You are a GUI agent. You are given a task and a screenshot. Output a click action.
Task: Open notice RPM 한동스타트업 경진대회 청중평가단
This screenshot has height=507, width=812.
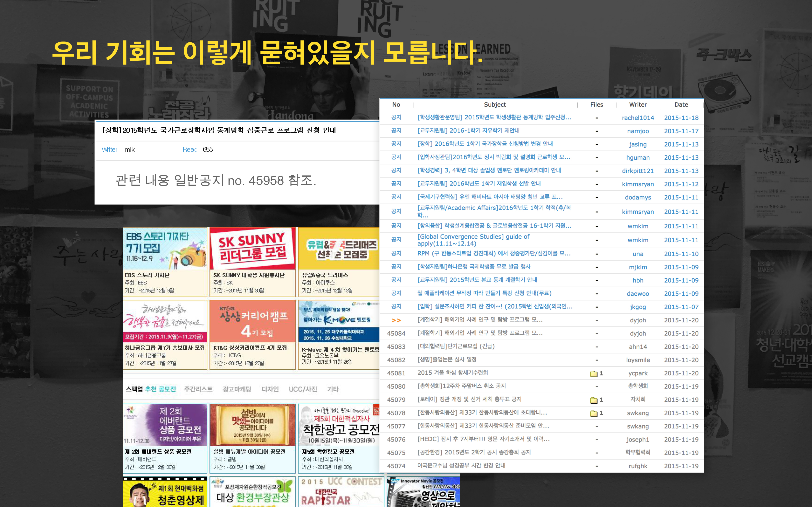pos(494,253)
